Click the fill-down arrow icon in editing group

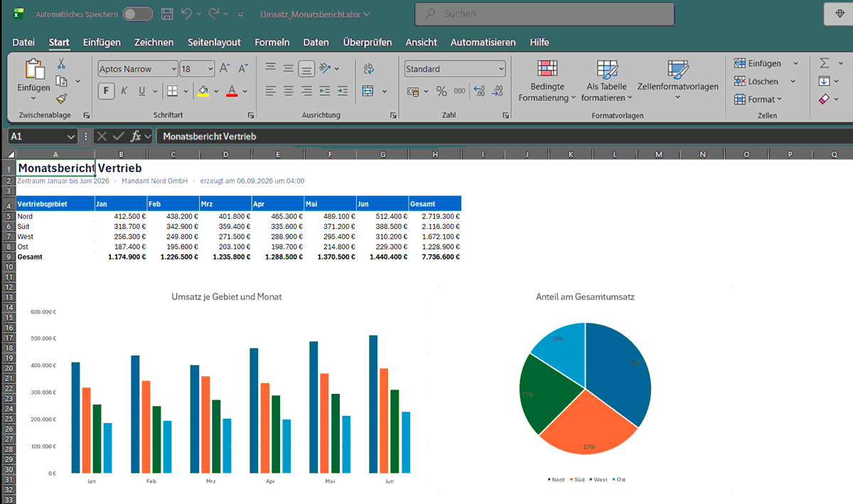(825, 81)
